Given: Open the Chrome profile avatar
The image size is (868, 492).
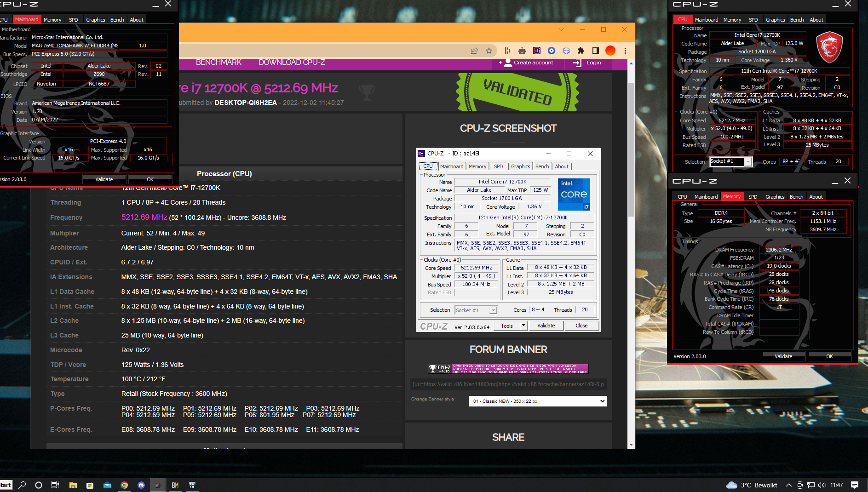Looking at the screenshot, I should 610,51.
